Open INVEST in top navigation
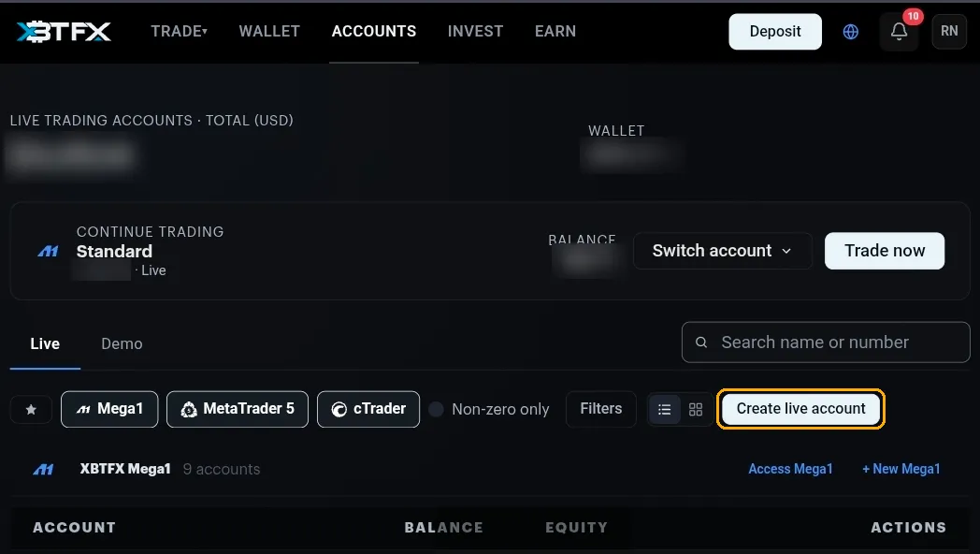Screen dimensions: 980x554 tap(475, 31)
